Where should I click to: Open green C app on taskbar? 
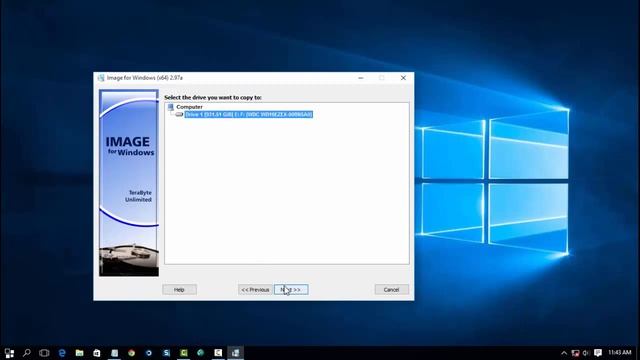[x=184, y=353]
